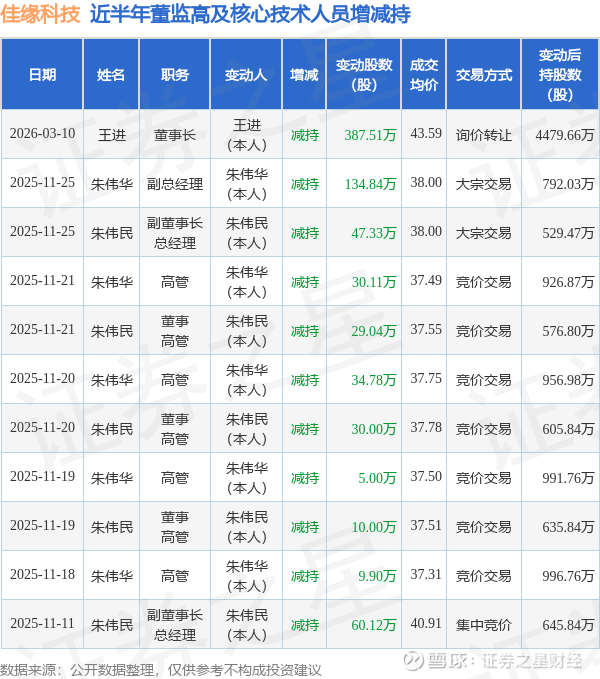
Task: Select the name 王进 in name column
Action: (x=112, y=135)
